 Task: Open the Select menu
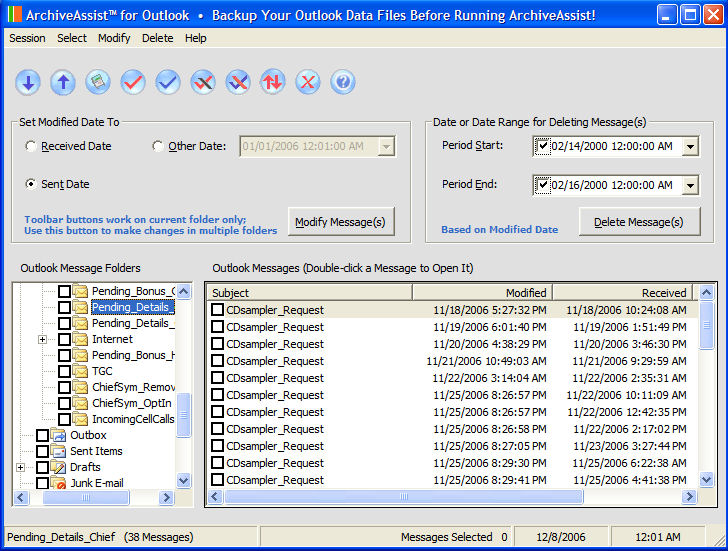(x=72, y=38)
